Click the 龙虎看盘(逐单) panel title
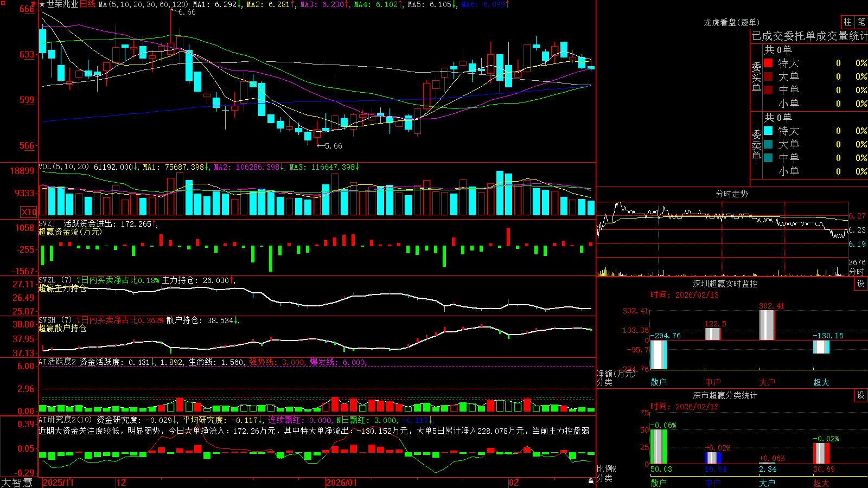 click(732, 22)
